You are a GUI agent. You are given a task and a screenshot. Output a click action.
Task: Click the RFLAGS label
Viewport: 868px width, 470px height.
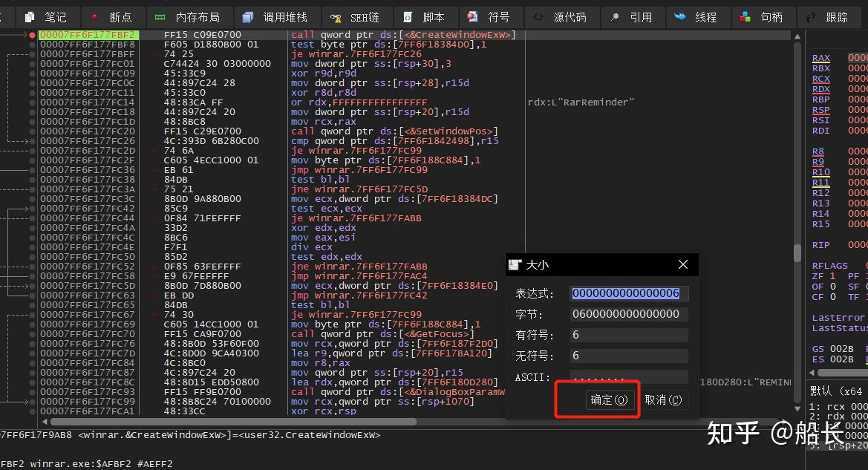click(830, 266)
